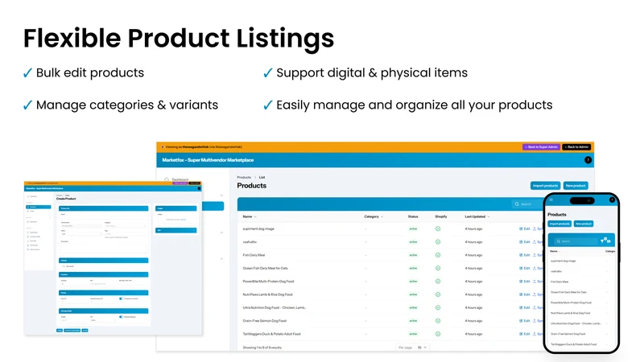Sort table by Last Updated column
This screenshot has height=362, width=644.
point(477,216)
